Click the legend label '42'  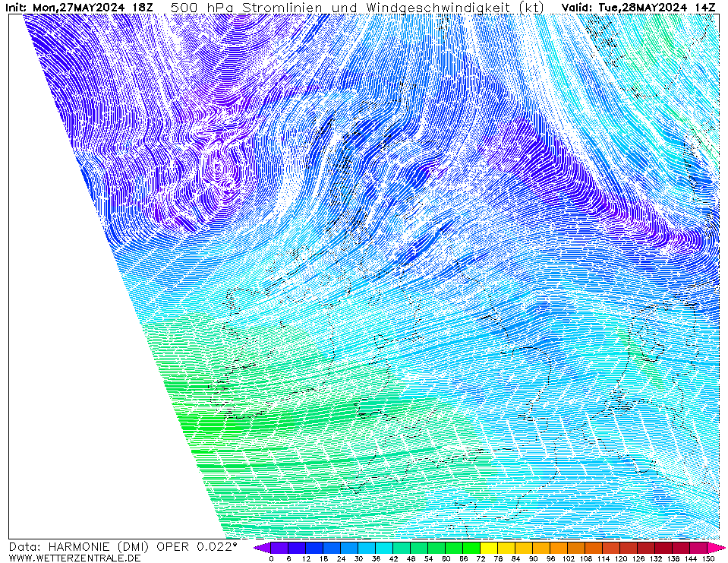pos(393,558)
